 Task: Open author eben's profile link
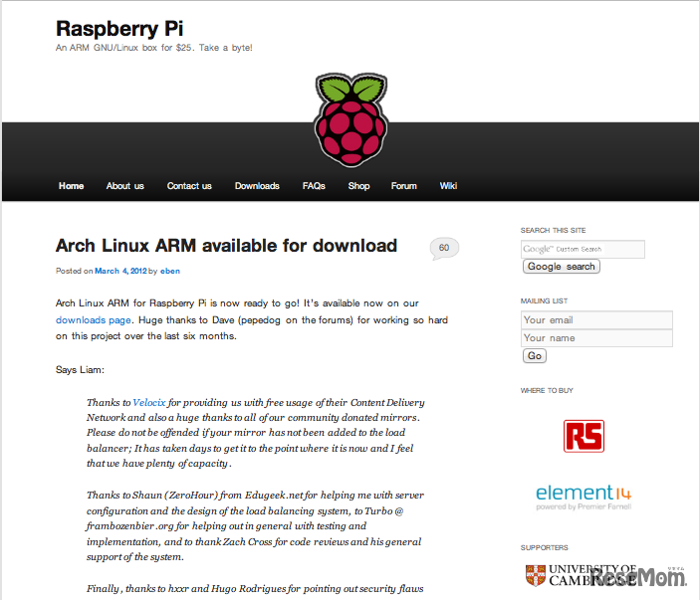[170, 271]
